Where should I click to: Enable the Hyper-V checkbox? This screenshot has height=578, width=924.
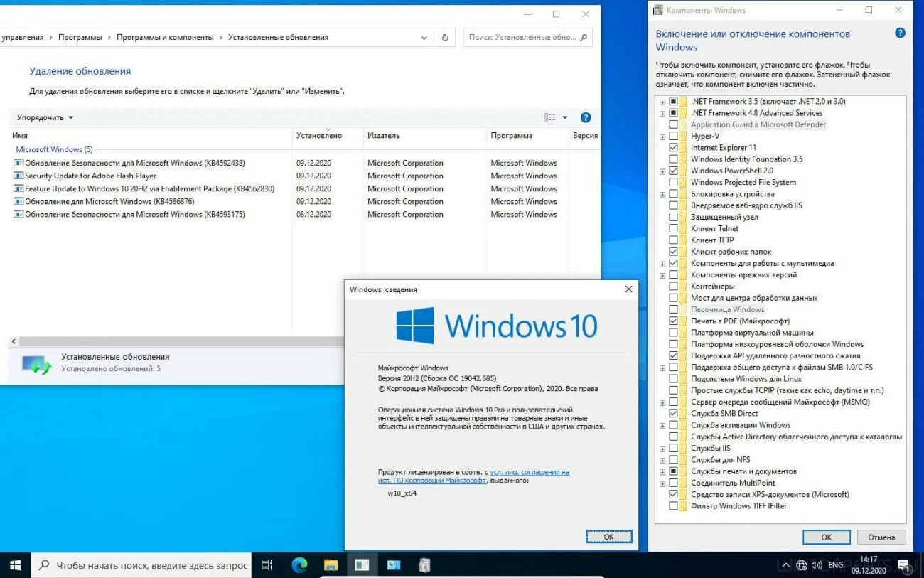click(673, 136)
